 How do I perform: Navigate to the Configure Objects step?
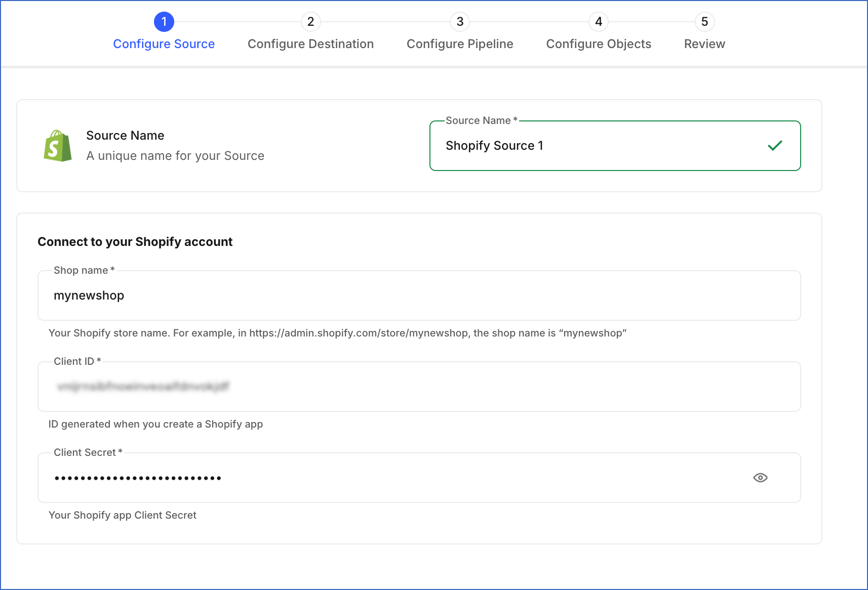(598, 44)
